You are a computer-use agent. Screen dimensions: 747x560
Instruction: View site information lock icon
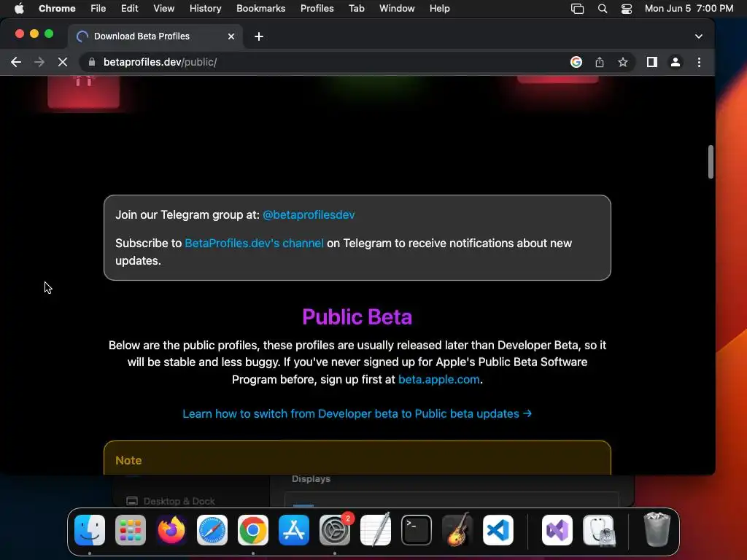pos(92,62)
